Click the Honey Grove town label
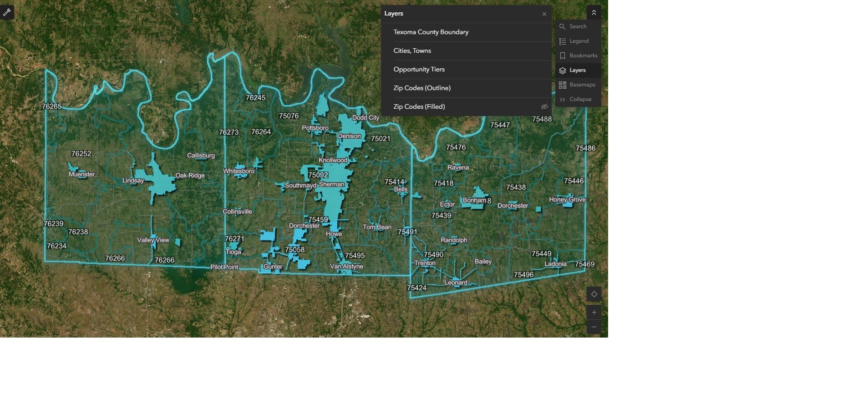The height and width of the screenshot is (414, 868). click(x=567, y=200)
